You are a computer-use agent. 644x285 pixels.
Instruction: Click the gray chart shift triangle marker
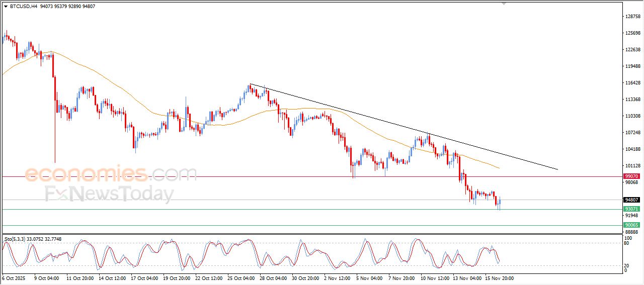[504, 4]
